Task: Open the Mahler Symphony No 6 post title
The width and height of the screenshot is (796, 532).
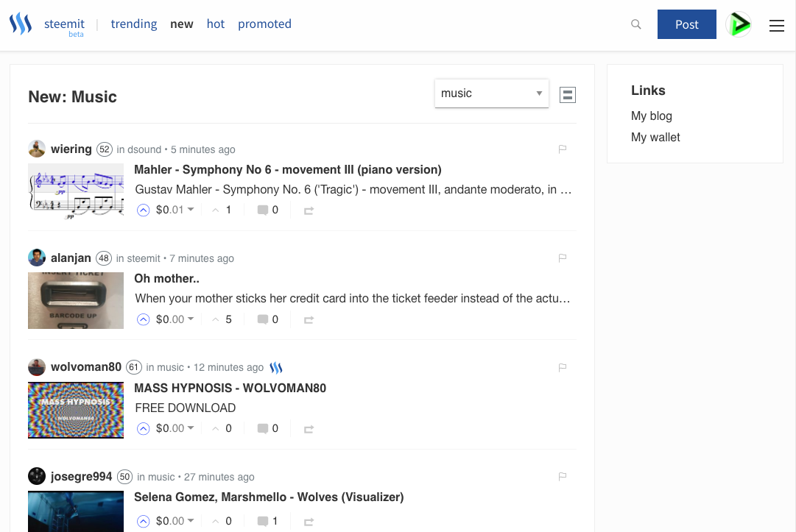Action: [x=288, y=169]
